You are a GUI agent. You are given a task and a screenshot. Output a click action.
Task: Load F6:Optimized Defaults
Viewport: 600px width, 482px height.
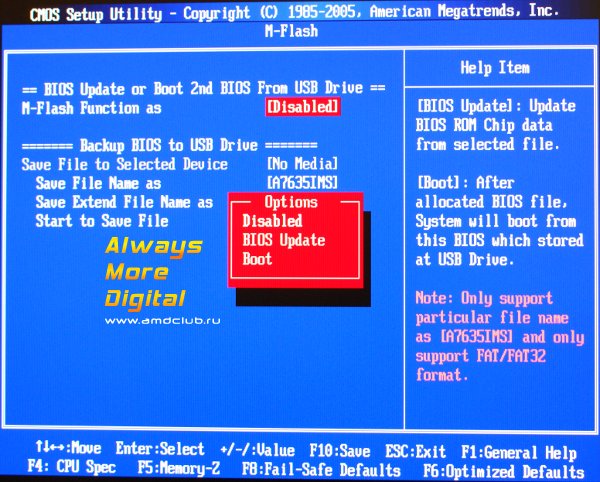click(x=503, y=469)
